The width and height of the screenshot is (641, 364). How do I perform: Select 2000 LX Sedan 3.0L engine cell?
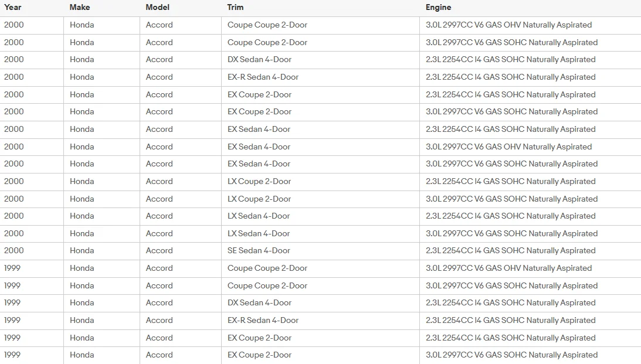pos(530,234)
